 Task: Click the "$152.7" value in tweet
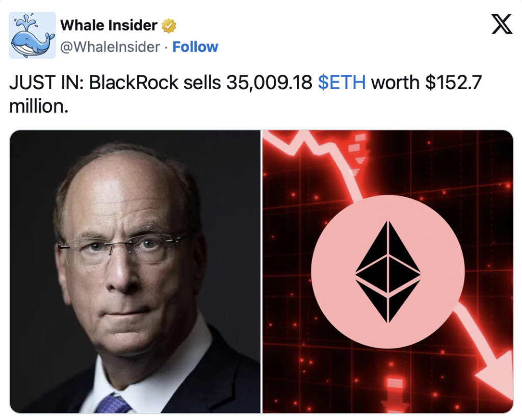tap(453, 83)
